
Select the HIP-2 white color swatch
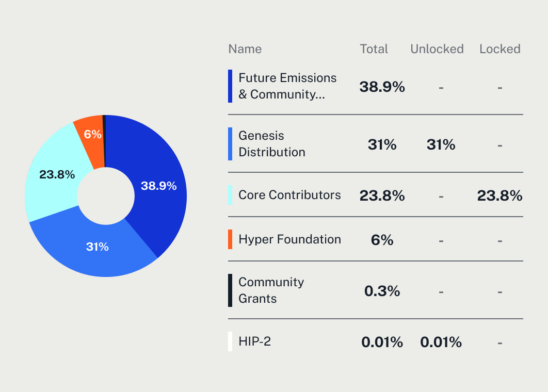pyautogui.click(x=230, y=341)
